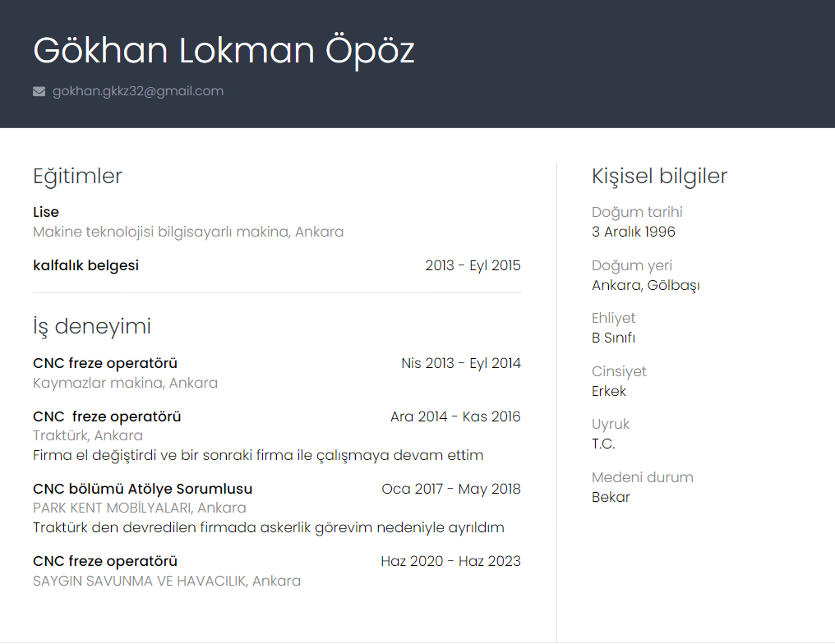Click the email address gokhan.gkkz32@gmail.com
835x644 pixels.
tap(138, 91)
